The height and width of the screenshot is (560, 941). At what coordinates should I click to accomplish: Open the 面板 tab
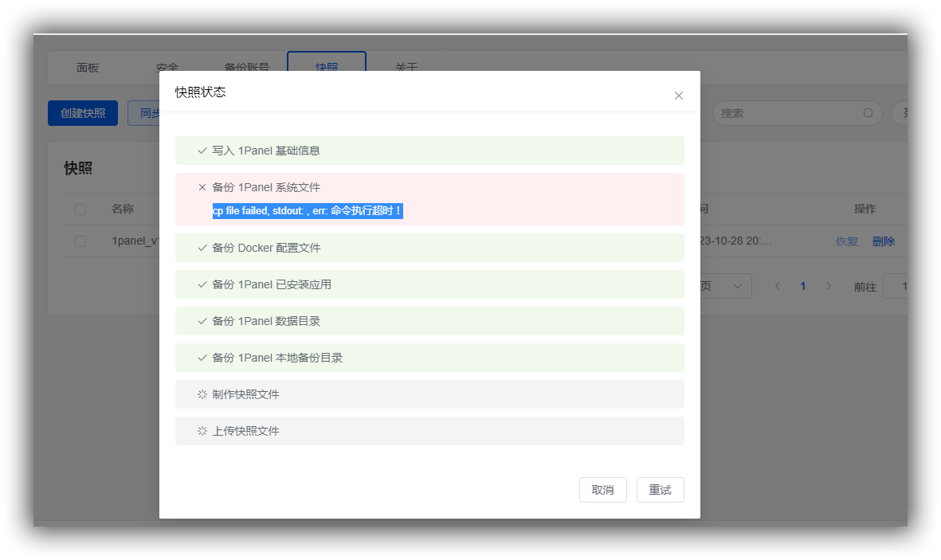pos(88,68)
